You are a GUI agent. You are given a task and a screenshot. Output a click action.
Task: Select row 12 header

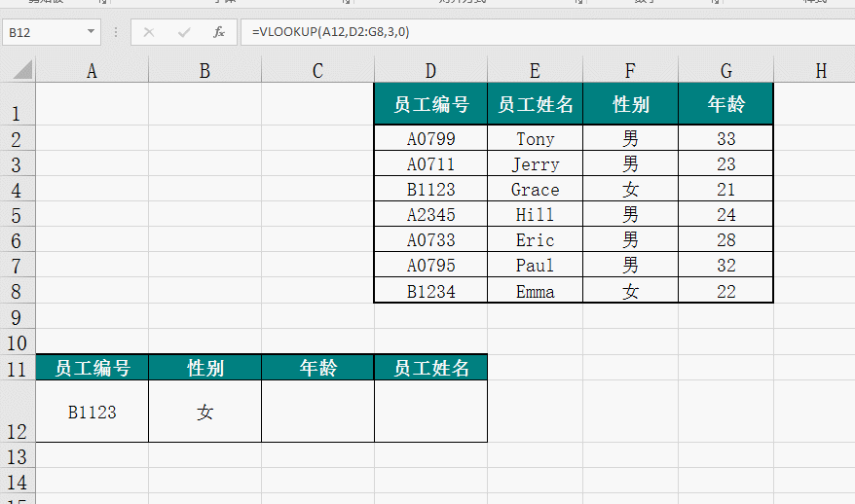[x=17, y=412]
